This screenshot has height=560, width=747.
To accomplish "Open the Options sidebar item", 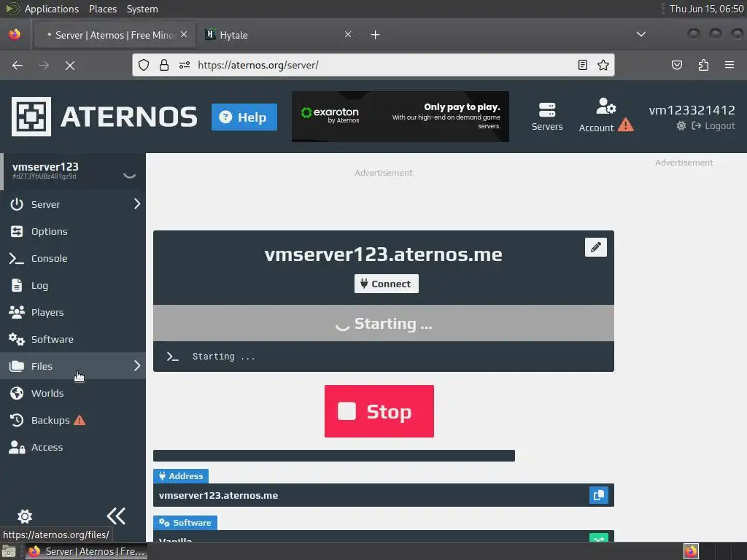I will point(72,231).
